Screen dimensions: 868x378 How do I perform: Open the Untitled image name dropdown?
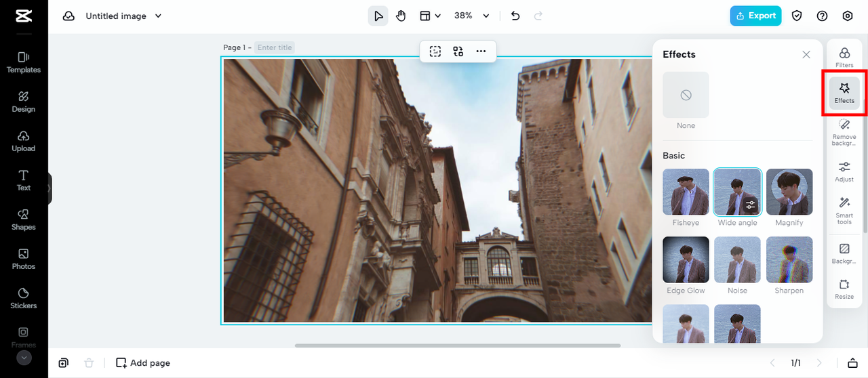158,16
